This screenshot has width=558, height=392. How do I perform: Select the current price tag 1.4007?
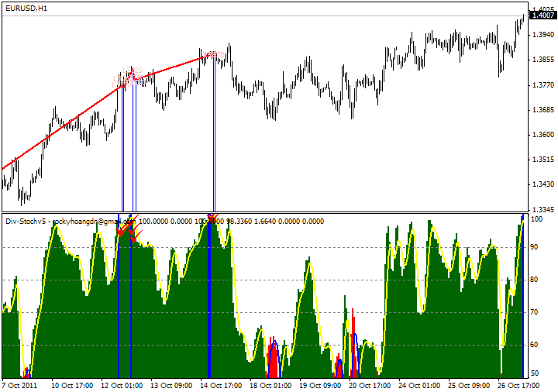[542, 15]
